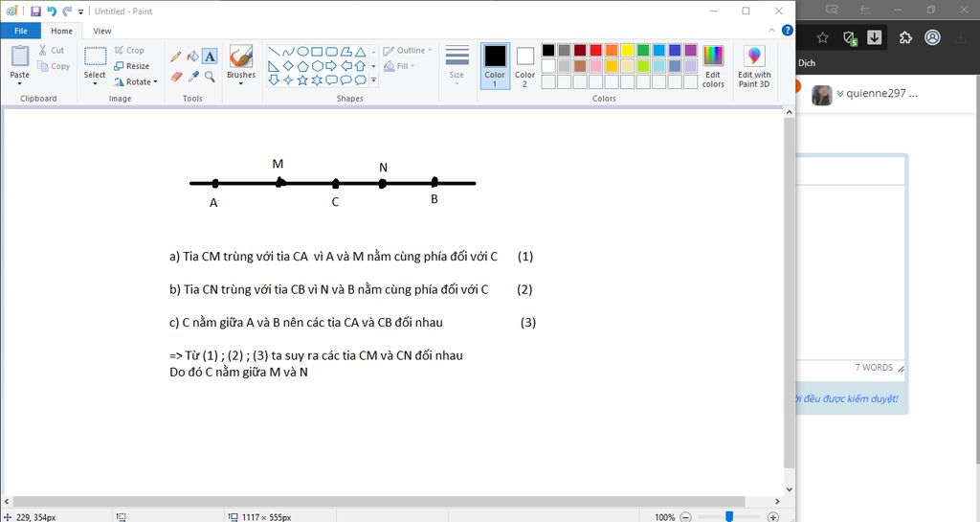980x522 pixels.
Task: Click the Redo arrow in title bar
Action: [x=67, y=11]
